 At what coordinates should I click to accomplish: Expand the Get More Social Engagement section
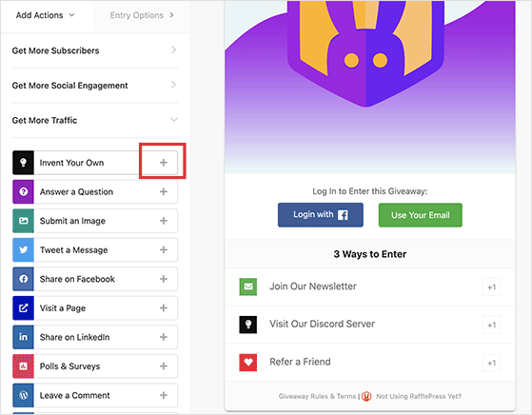(94, 86)
